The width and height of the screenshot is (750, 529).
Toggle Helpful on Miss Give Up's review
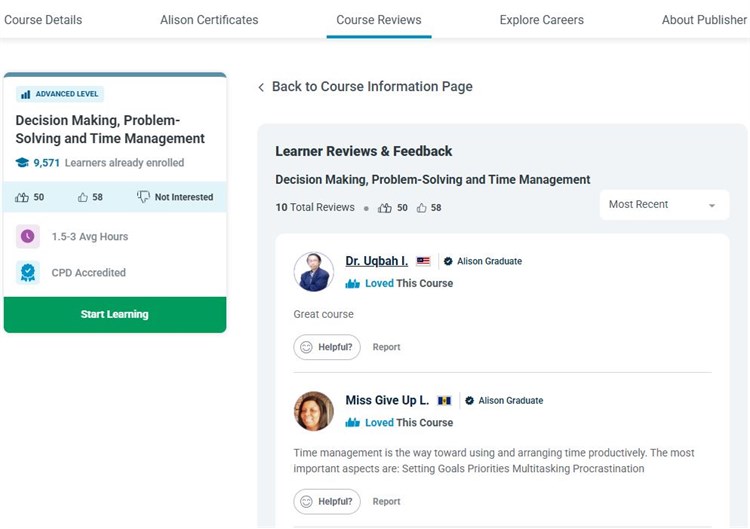[x=326, y=501]
